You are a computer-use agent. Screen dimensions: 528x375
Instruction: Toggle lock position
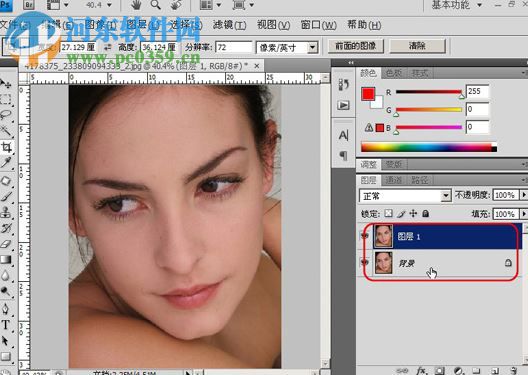click(413, 213)
